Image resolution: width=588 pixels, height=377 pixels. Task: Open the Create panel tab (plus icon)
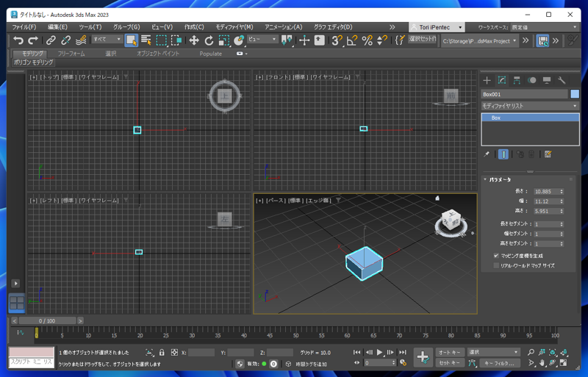point(487,80)
